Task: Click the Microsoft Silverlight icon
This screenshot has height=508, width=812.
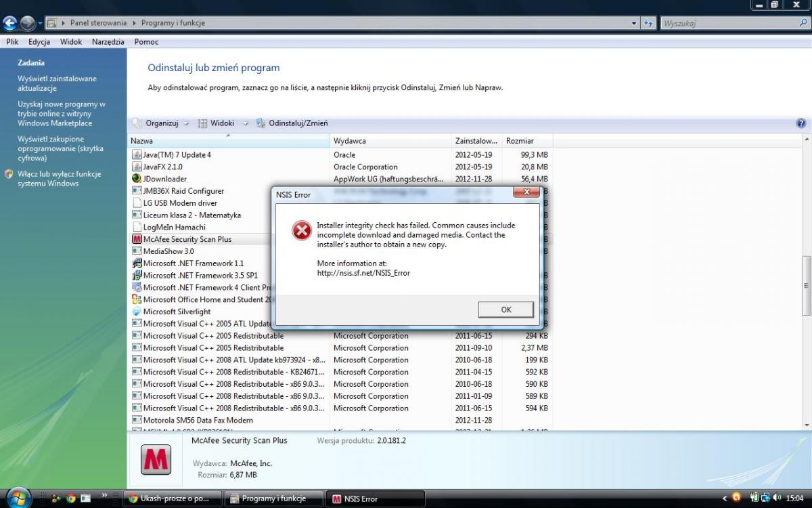Action: [x=137, y=312]
